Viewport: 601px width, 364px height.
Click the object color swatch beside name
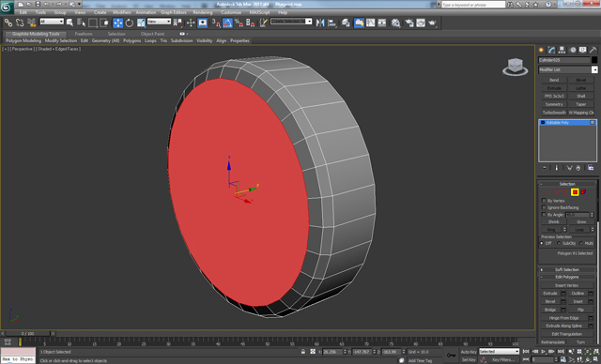tap(594, 60)
